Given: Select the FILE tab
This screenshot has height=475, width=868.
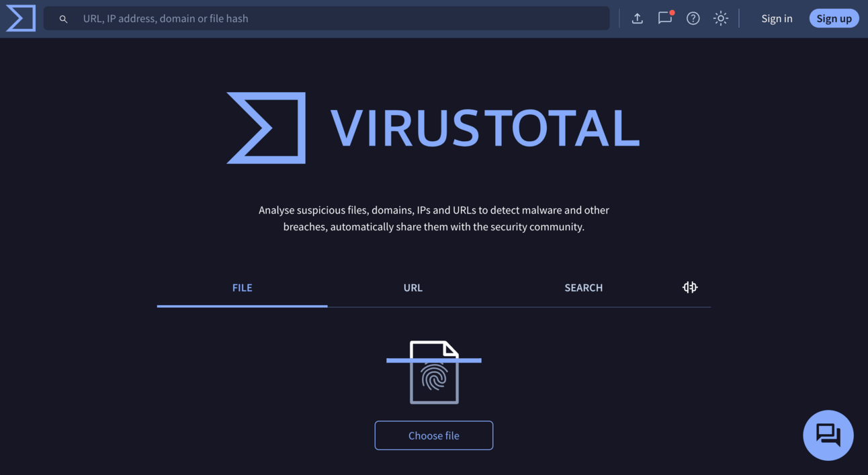Looking at the screenshot, I should point(243,288).
